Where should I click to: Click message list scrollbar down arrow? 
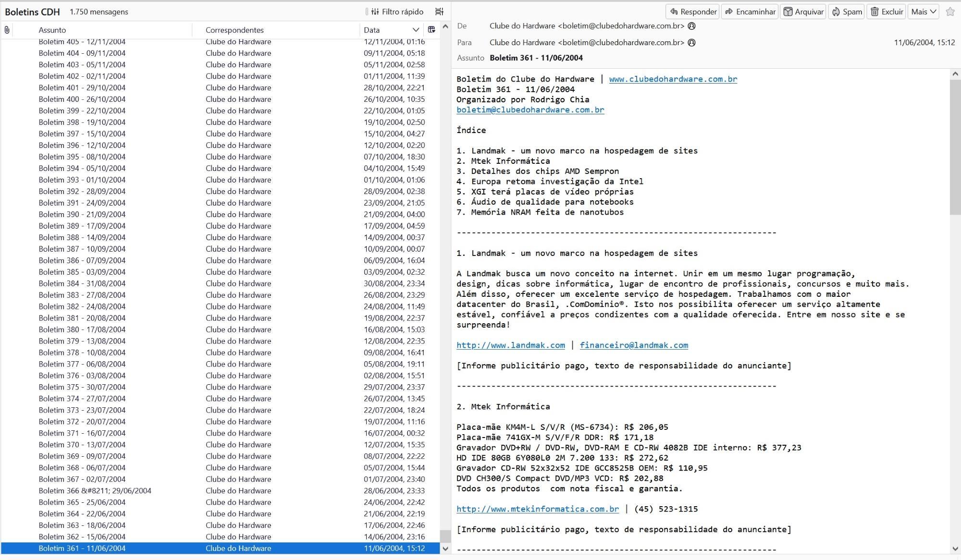445,548
